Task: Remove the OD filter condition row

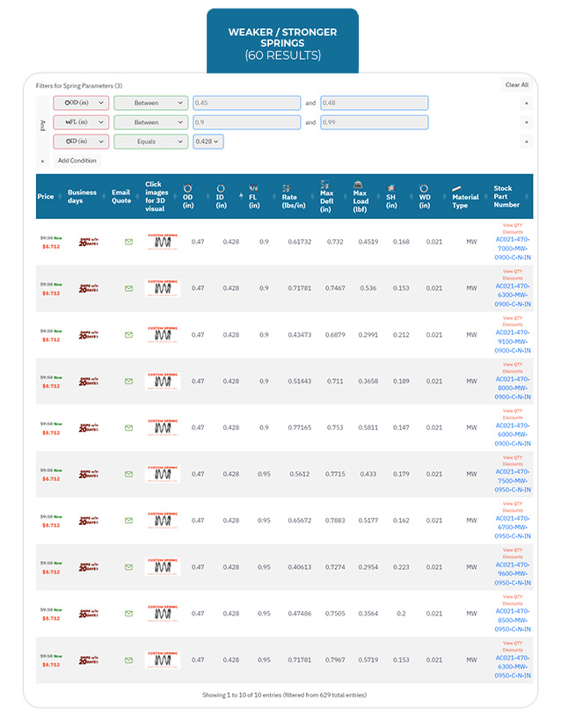Action: 527,103
